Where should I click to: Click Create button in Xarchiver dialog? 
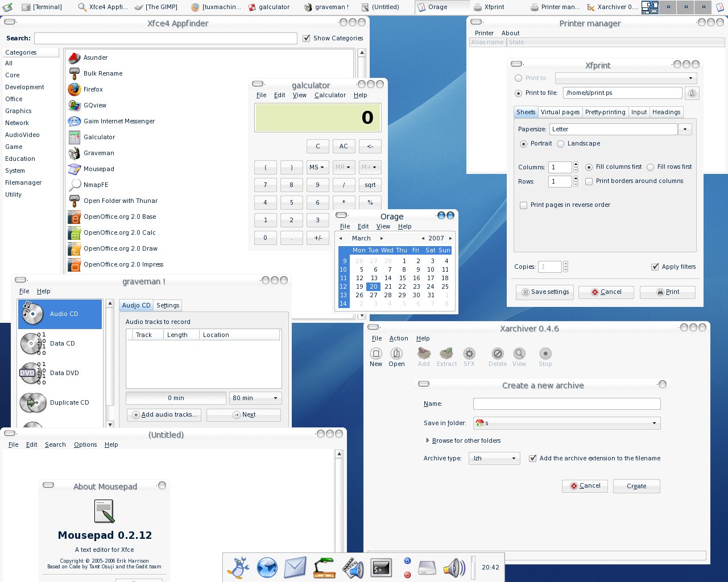636,486
